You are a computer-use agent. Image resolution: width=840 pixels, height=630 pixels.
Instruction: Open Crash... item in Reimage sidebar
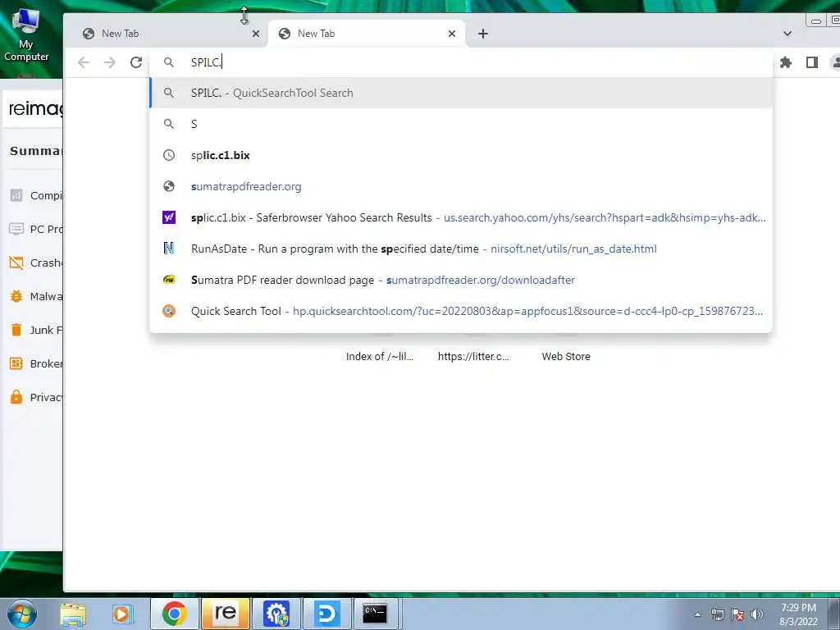[x=35, y=263]
